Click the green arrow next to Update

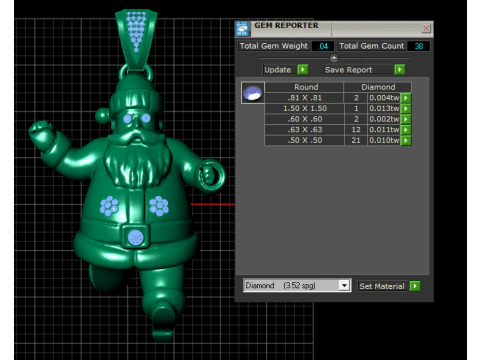(x=303, y=70)
